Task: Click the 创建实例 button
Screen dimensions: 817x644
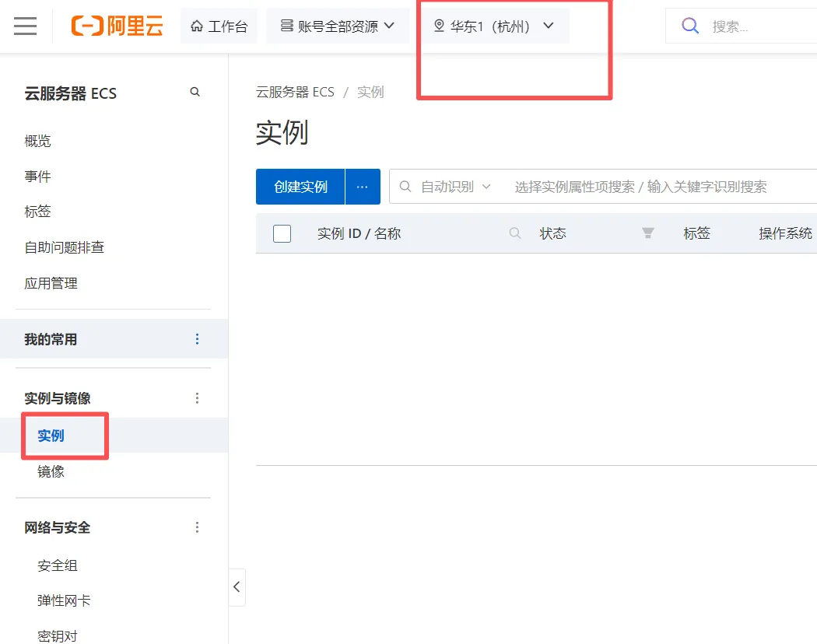Action: 300,187
